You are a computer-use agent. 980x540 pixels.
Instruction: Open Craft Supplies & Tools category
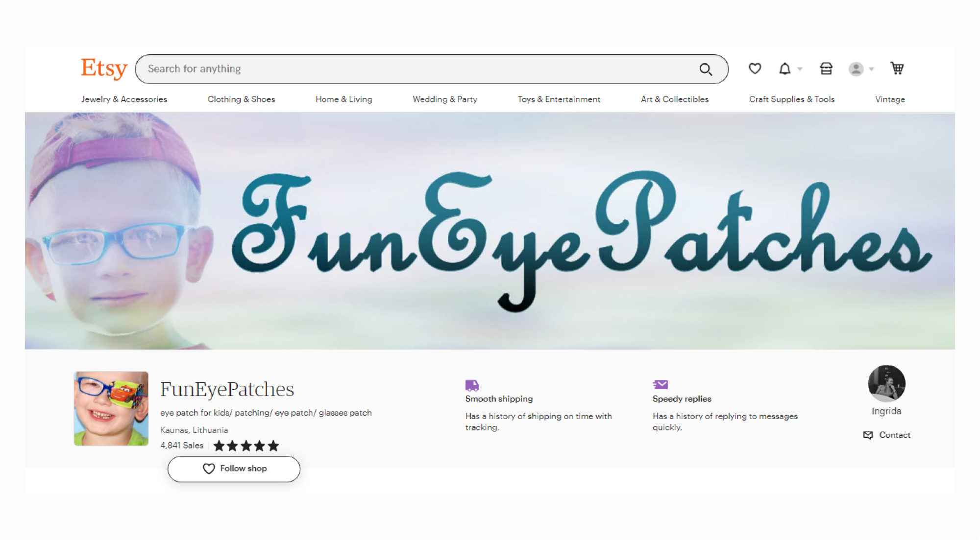click(x=792, y=99)
